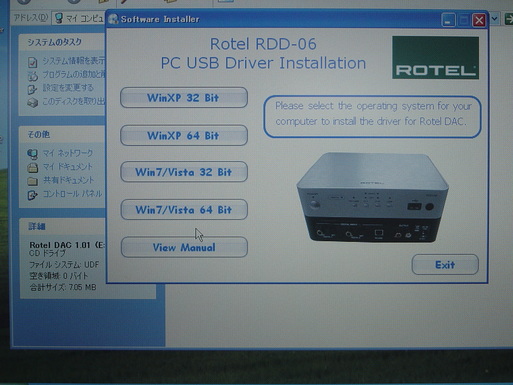Collapse the その他 panel header
Screen dimensions: 513x385
[62, 134]
